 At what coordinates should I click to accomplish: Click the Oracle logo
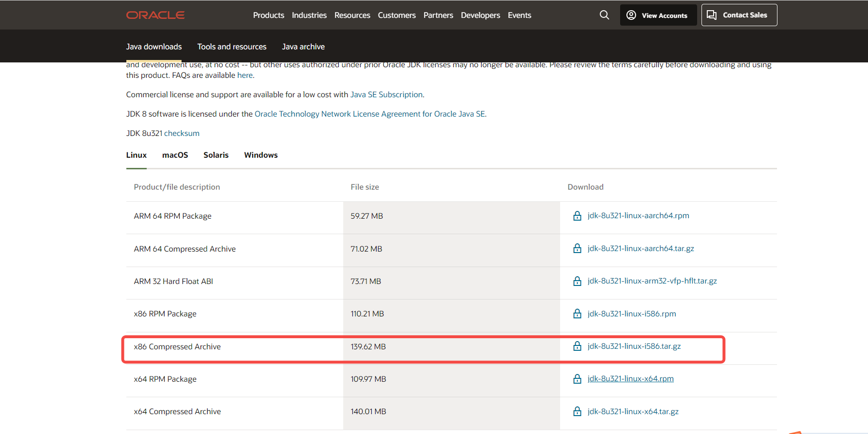tap(155, 15)
